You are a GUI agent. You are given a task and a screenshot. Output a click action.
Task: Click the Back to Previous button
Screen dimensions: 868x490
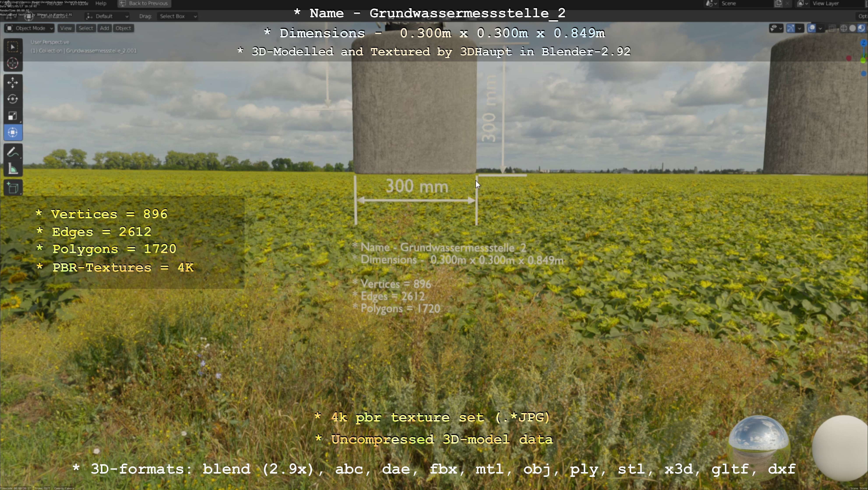click(x=144, y=3)
